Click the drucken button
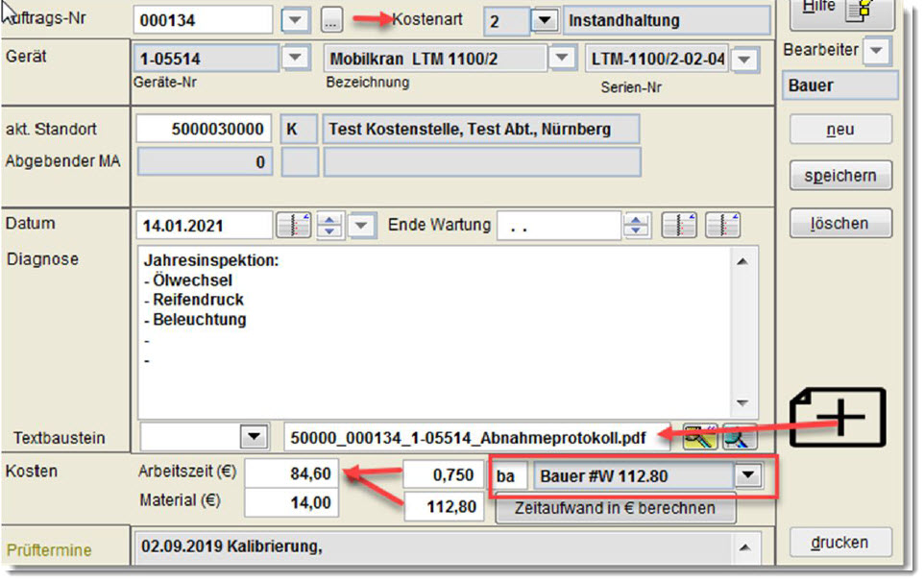 pyautogui.click(x=840, y=542)
